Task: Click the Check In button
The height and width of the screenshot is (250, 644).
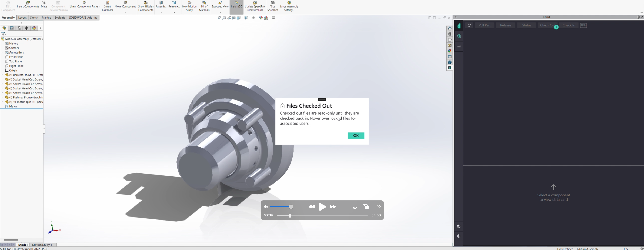Action: [x=569, y=25]
